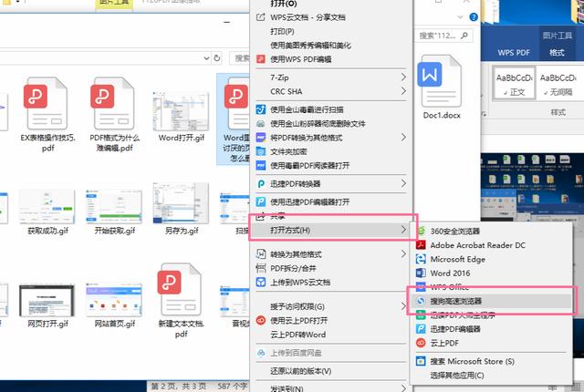Click the refresh icon beside the address bar

tap(217, 58)
